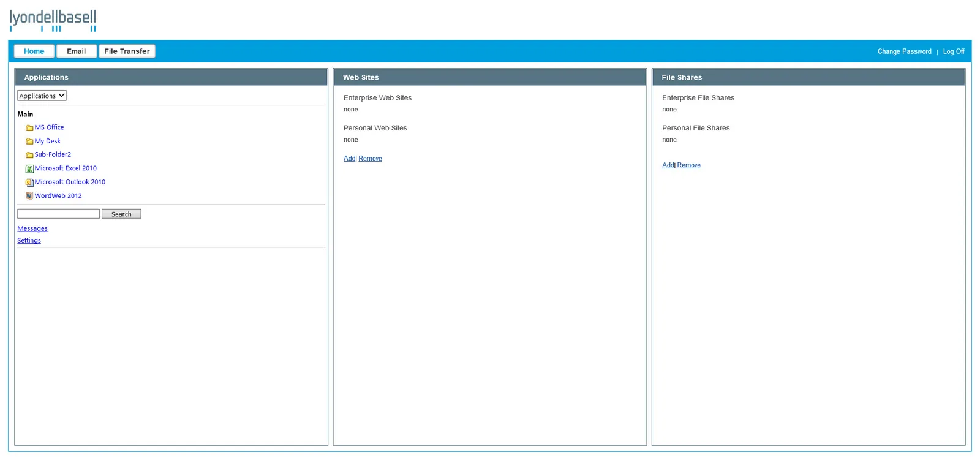Open the Settings link
The height and width of the screenshot is (457, 980).
[x=29, y=240]
